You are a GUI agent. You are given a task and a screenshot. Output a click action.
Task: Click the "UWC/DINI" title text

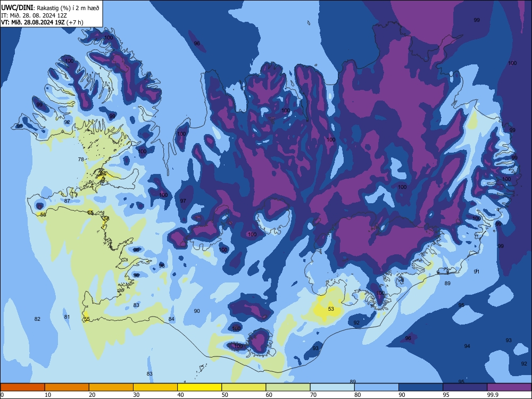[17, 8]
